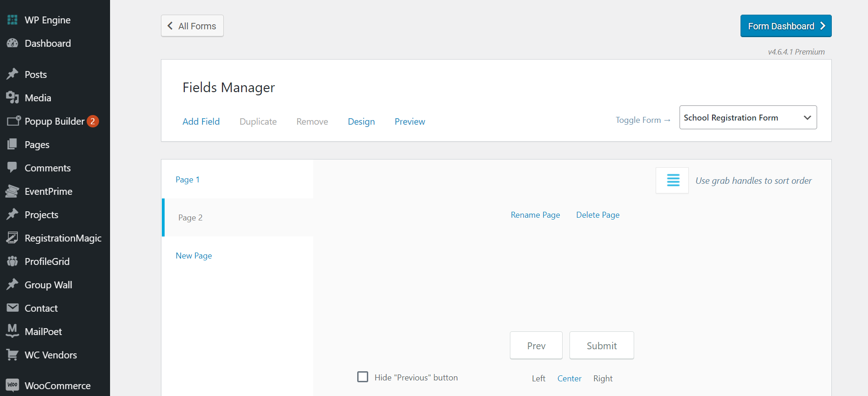Add a New Page to form

(194, 256)
